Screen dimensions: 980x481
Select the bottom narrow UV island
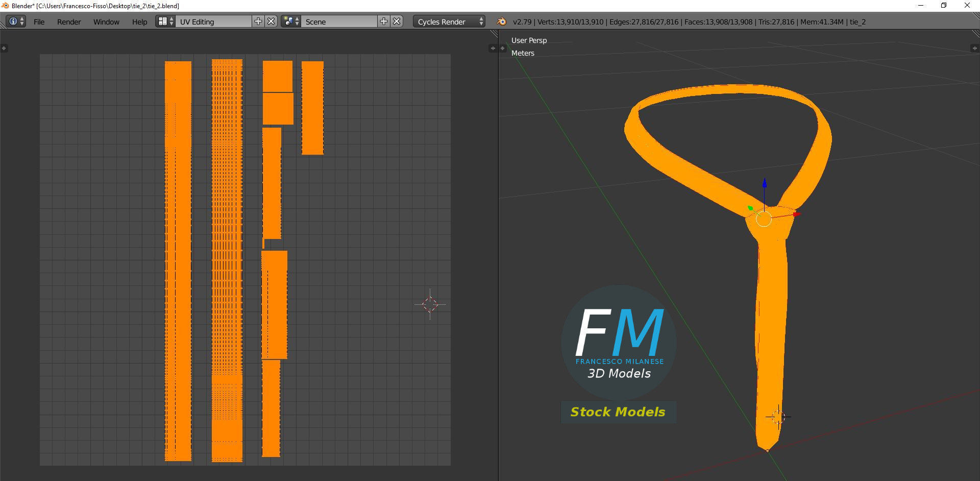[271, 408]
